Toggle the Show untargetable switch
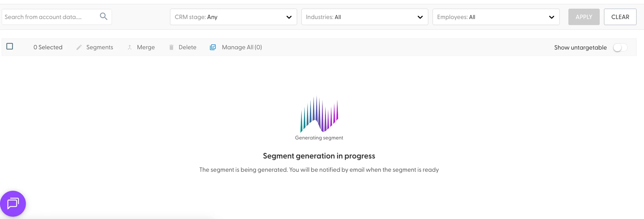The height and width of the screenshot is (219, 644). 620,48
